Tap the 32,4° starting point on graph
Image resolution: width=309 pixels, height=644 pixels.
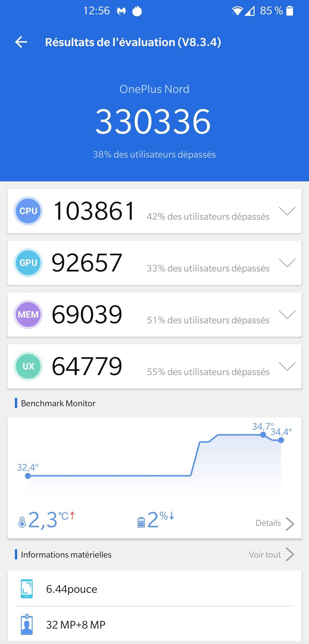28,476
